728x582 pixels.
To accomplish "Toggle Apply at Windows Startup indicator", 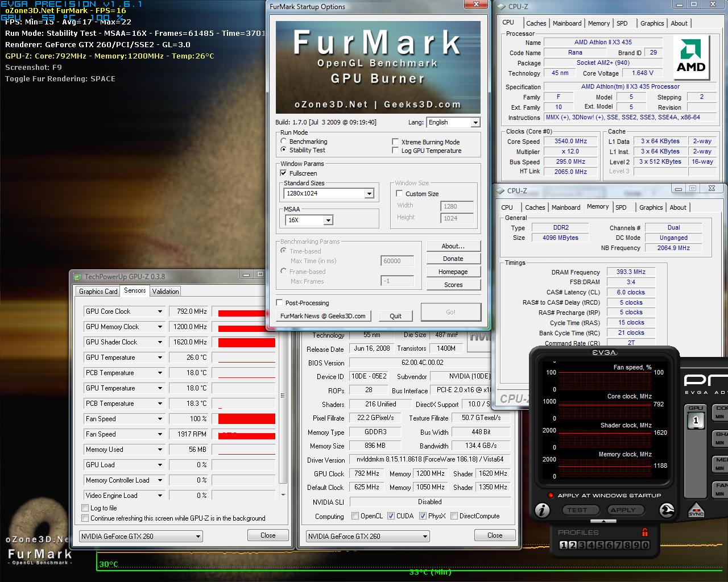I will click(551, 496).
